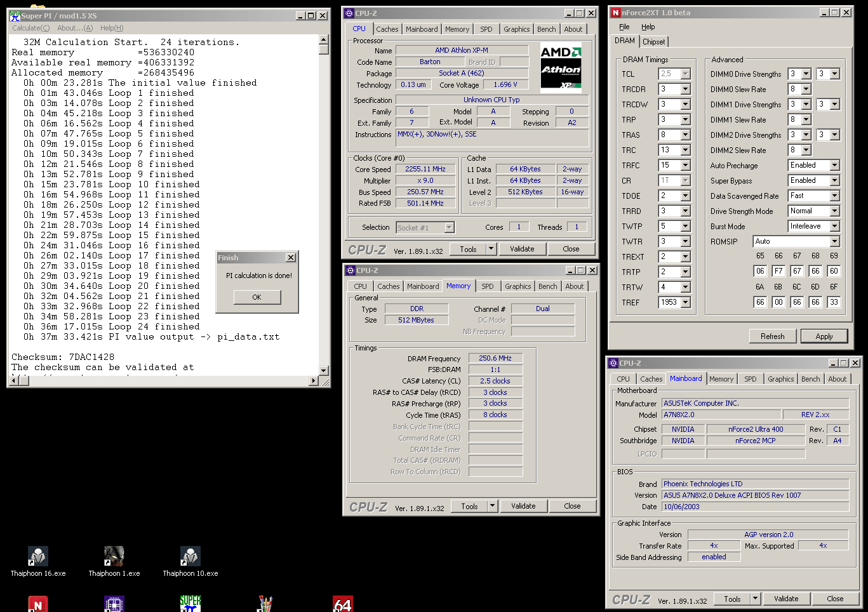Click the title icon of the CPU-Z Mainboard window

tap(613, 363)
